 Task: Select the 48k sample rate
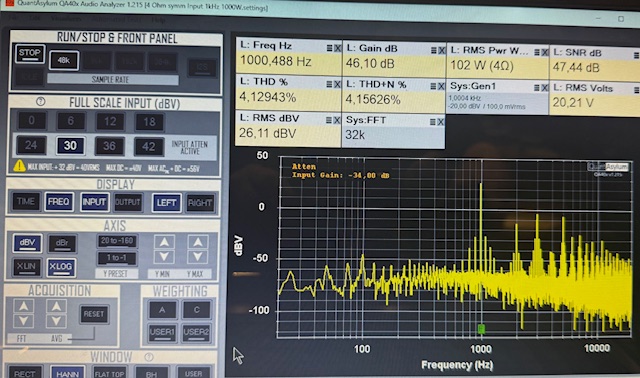tap(64, 60)
